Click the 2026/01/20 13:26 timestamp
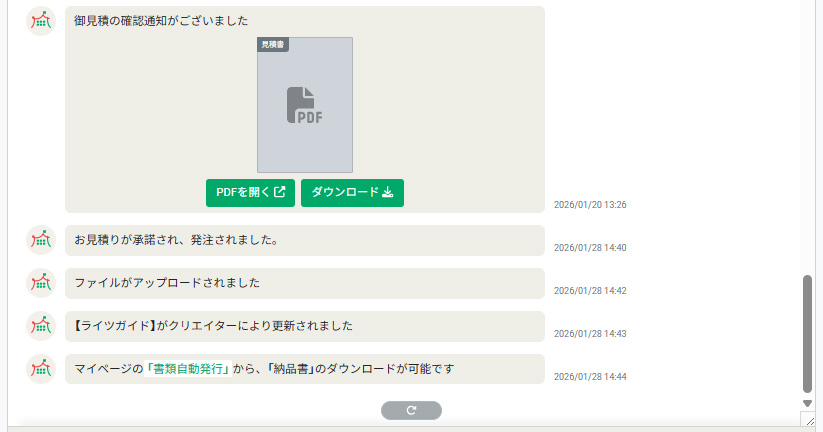Screen dimensions: 823x432 589,205
